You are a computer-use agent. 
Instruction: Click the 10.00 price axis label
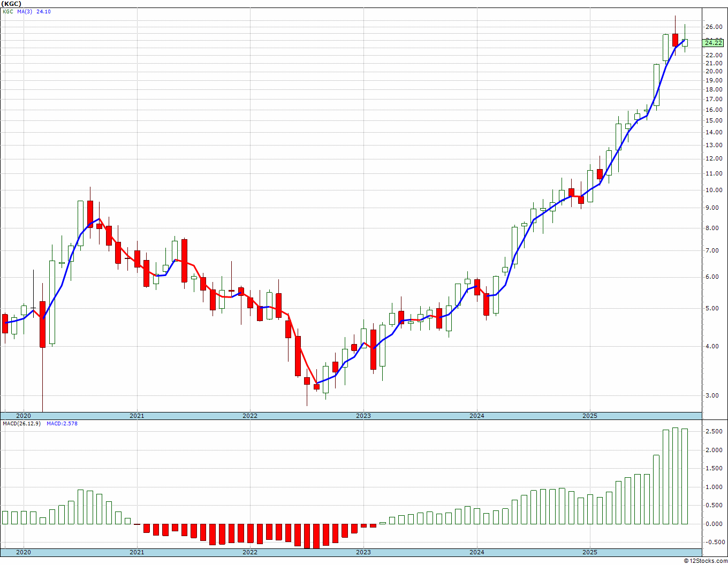713,190
